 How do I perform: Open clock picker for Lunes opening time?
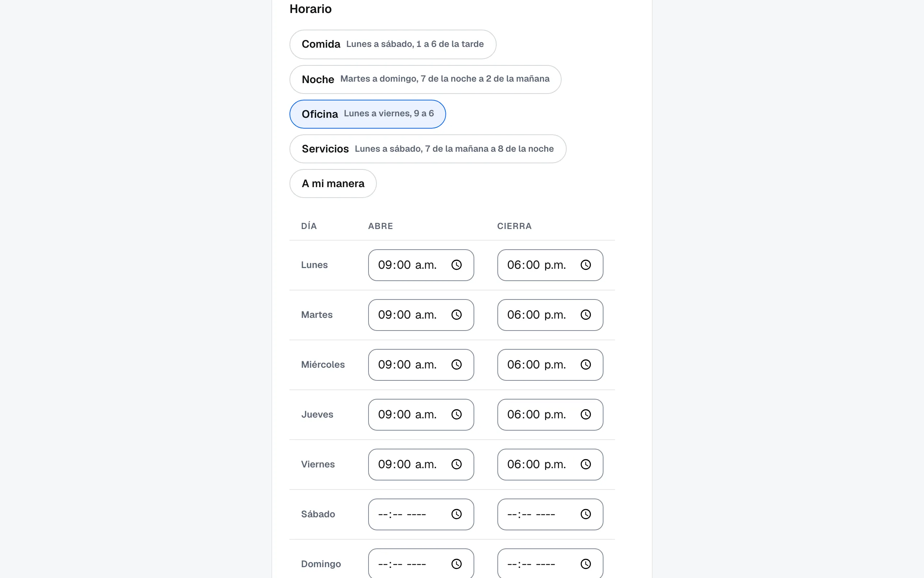(456, 265)
